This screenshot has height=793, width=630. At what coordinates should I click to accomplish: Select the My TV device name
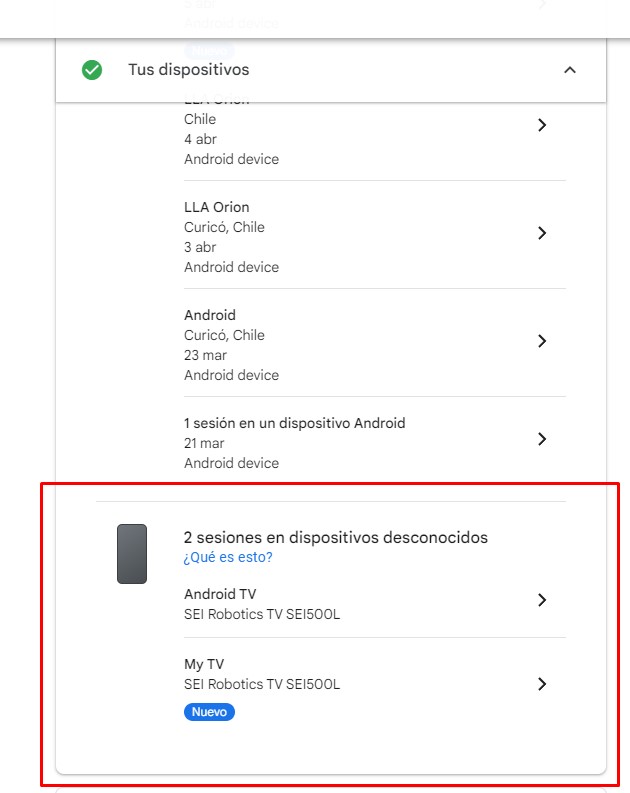click(x=204, y=665)
